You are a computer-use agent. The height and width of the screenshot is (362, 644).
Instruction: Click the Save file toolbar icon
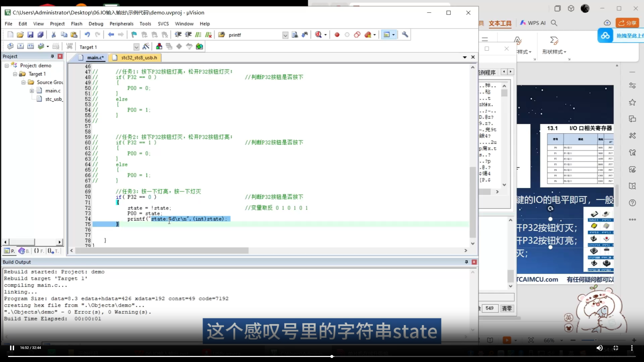(30, 35)
